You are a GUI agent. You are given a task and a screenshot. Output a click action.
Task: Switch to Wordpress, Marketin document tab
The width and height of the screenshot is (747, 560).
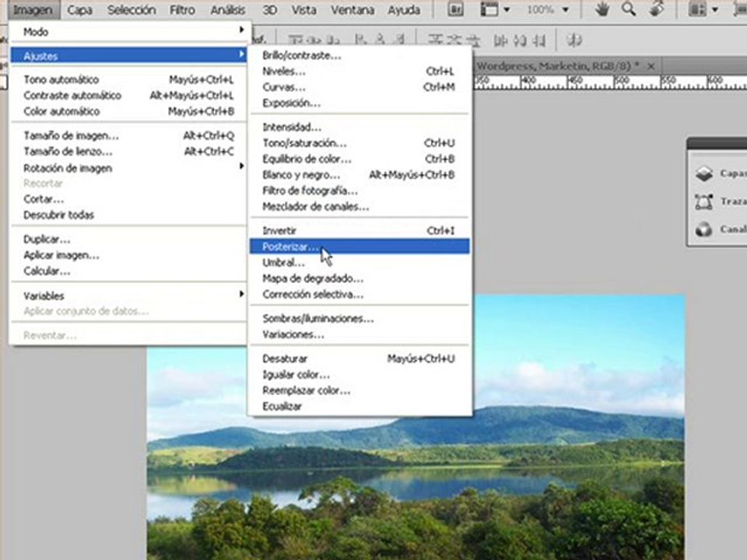point(557,66)
